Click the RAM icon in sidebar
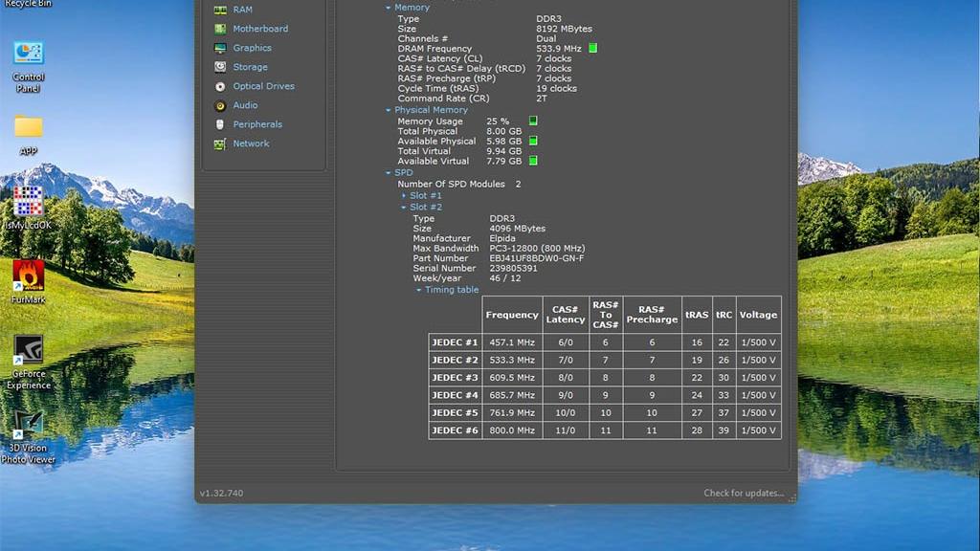The width and height of the screenshot is (980, 551). (x=220, y=10)
